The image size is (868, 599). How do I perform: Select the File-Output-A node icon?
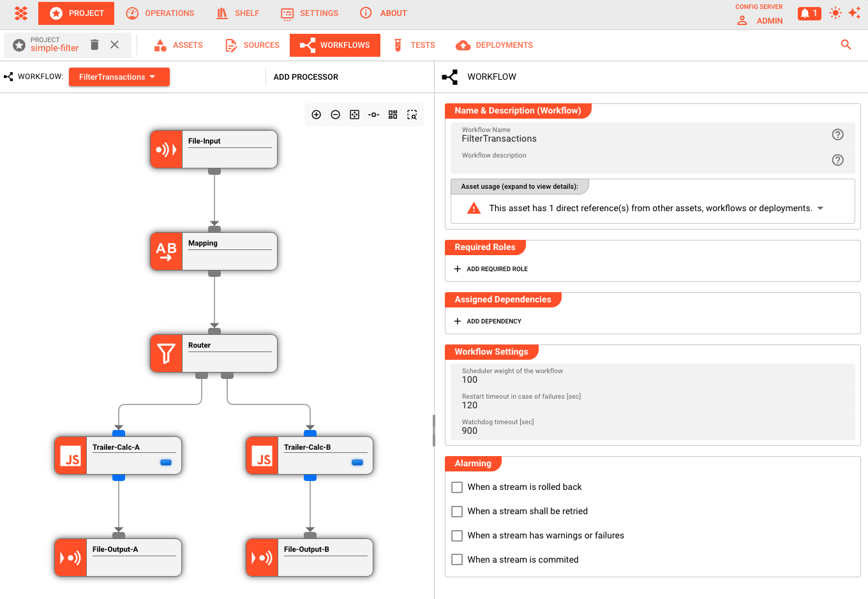pos(71,558)
